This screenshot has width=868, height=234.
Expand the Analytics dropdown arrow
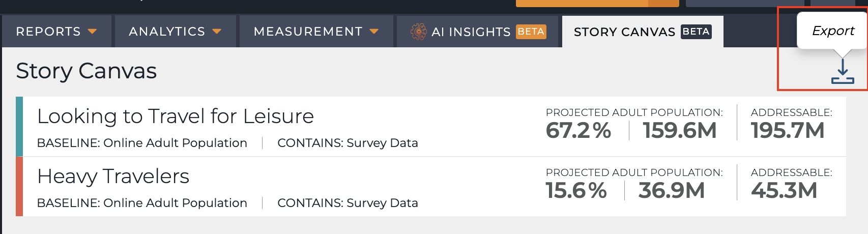[217, 32]
